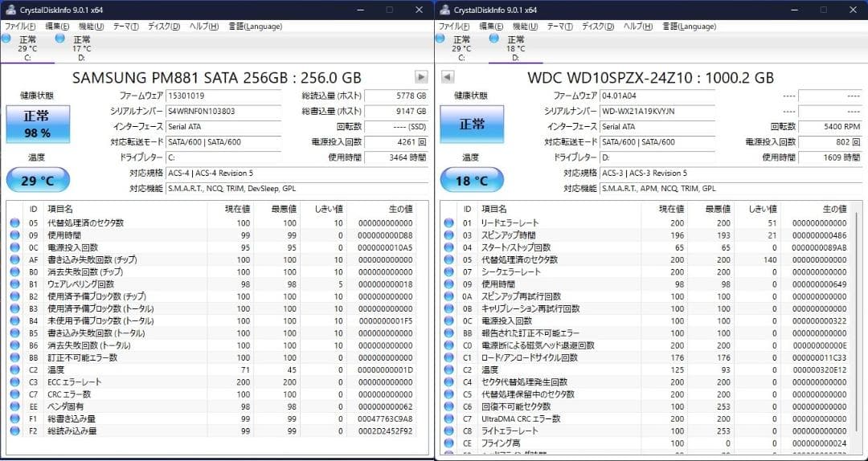
Task: Open ディスク menu in right window
Action: point(598,27)
